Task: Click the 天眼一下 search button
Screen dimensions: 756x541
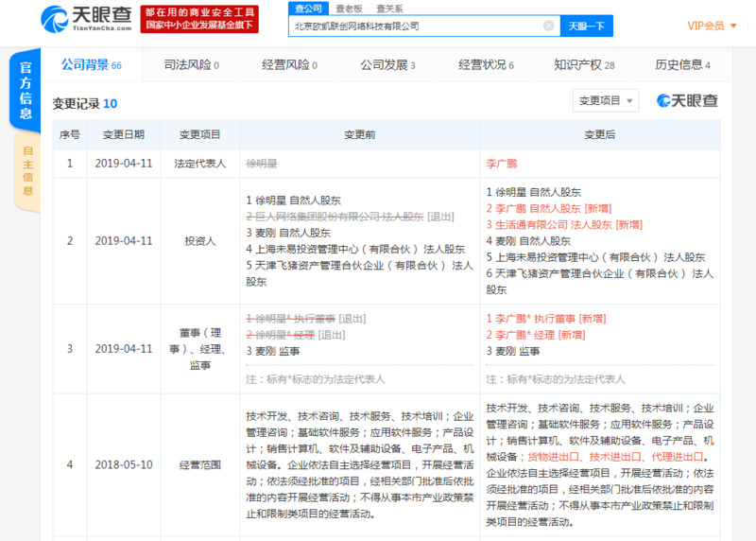Action: [586, 26]
